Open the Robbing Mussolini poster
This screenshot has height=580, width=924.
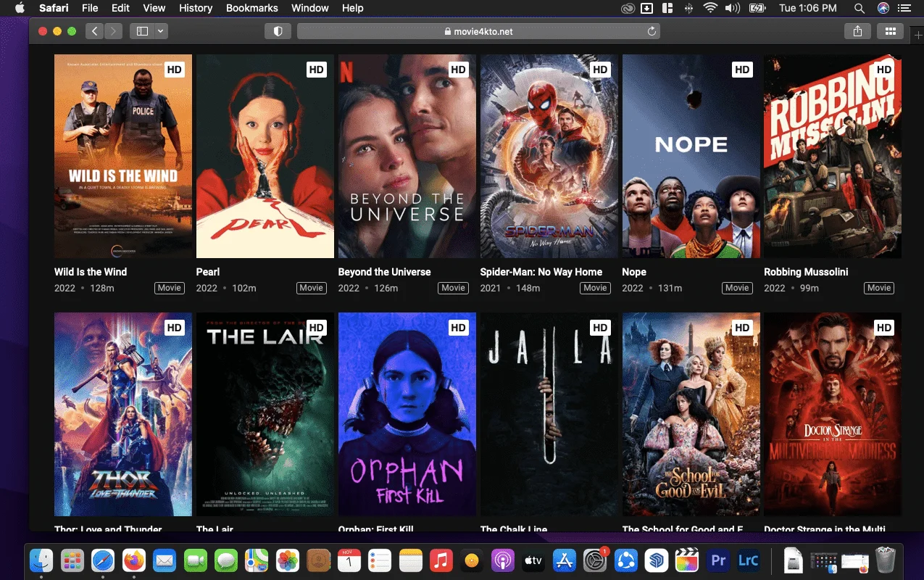click(x=833, y=156)
